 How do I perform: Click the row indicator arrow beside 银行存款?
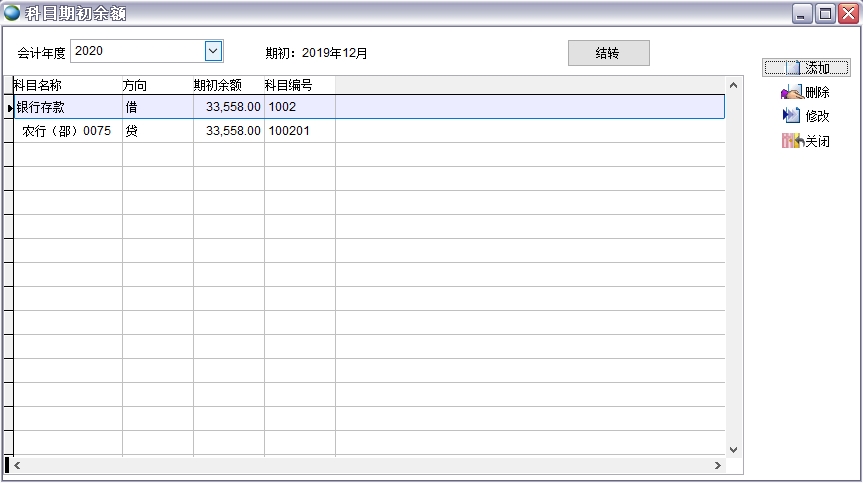[x=9, y=107]
